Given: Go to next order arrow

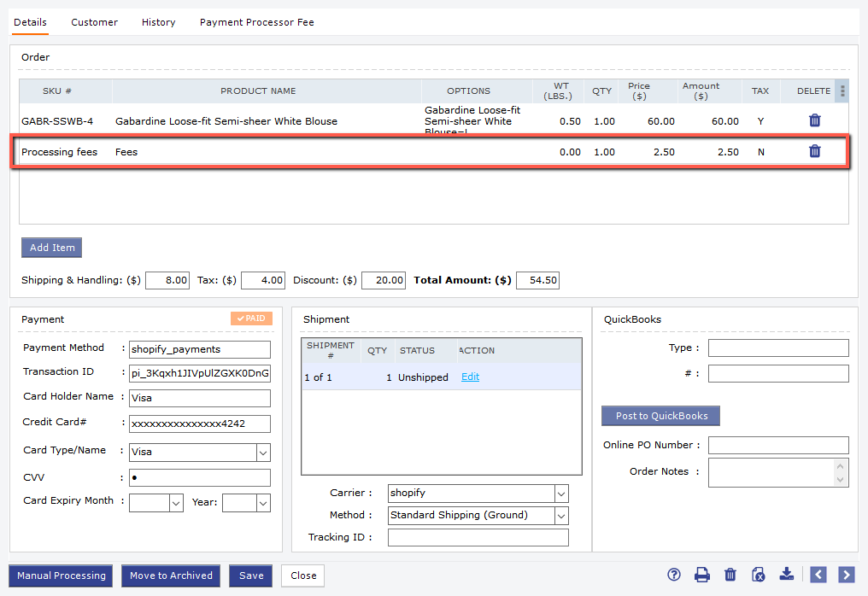Looking at the screenshot, I should tap(847, 575).
